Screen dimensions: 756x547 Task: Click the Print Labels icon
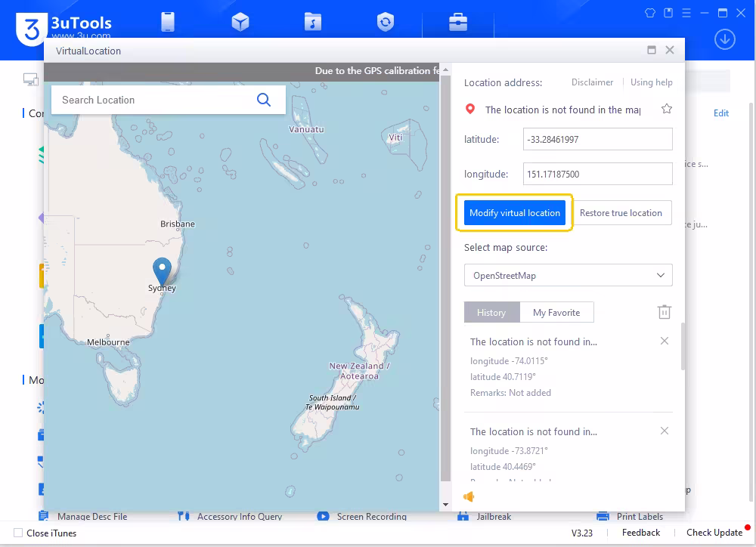click(603, 516)
